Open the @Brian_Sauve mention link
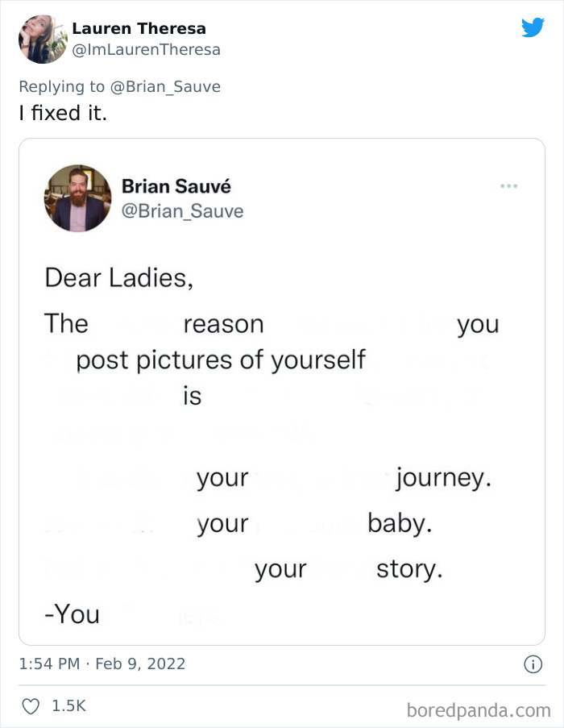The height and width of the screenshot is (728, 564). click(x=167, y=86)
